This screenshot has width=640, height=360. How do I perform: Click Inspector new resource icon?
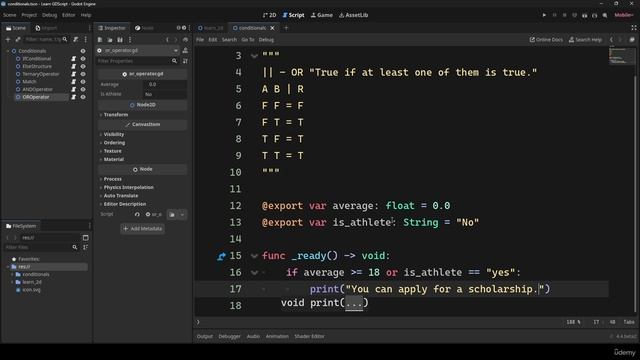point(100,40)
